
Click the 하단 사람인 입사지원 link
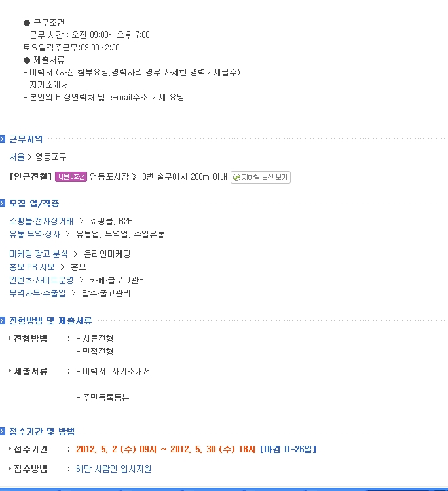pos(113,469)
